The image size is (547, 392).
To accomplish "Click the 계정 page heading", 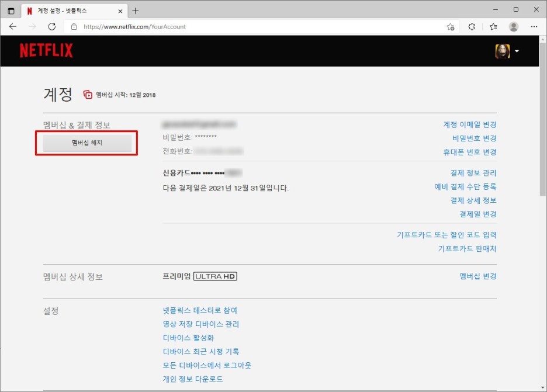I will (58, 94).
